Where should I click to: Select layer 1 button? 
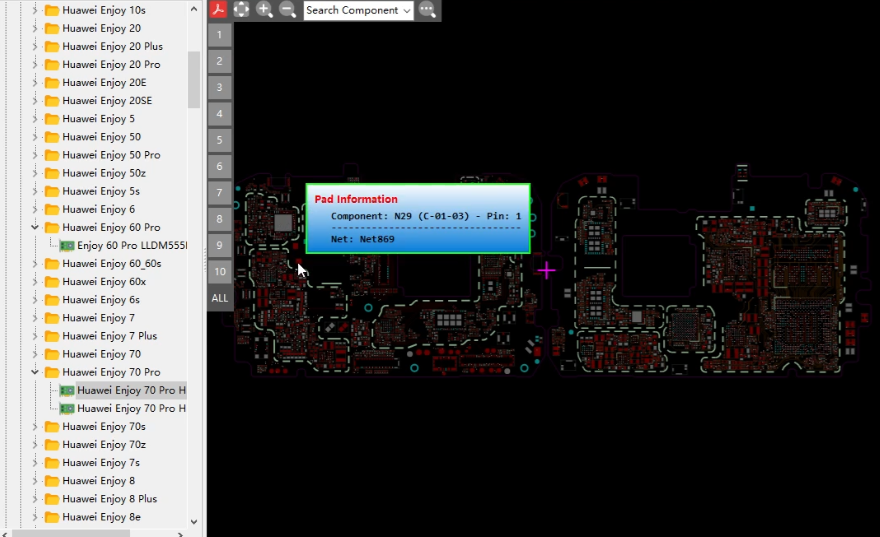[219, 35]
